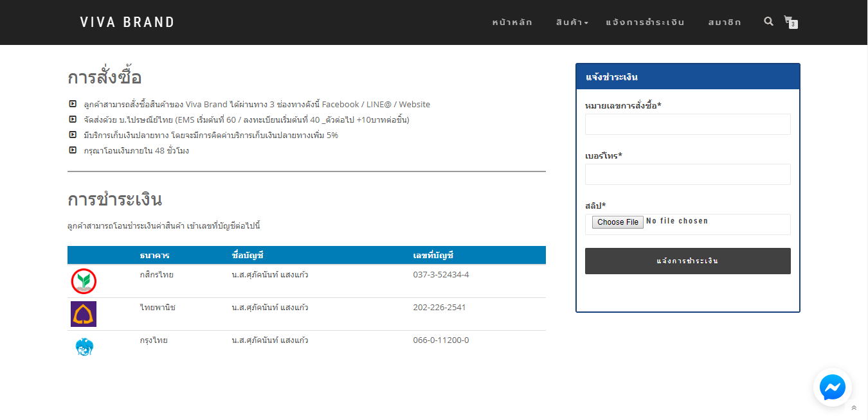Click account name in กสิกรไทย row

(270, 275)
